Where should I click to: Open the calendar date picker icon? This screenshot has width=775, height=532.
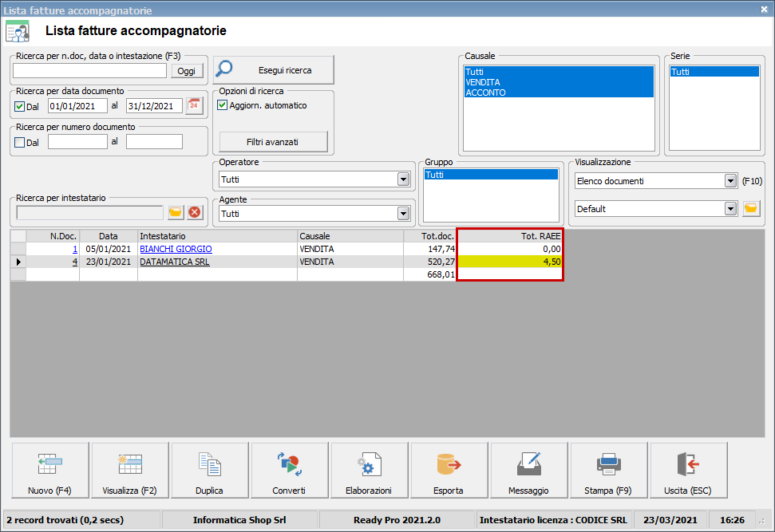tap(194, 106)
